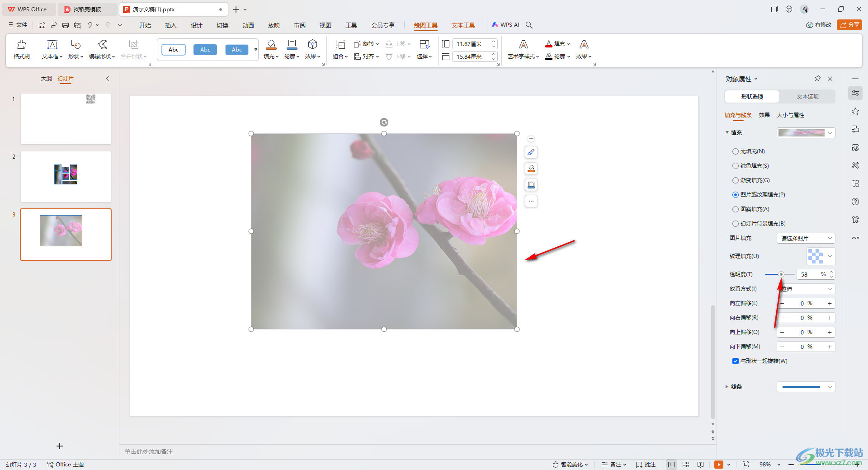Click the Save icon in quick toolbar
Viewport: 868px width, 470px height.
[42, 25]
